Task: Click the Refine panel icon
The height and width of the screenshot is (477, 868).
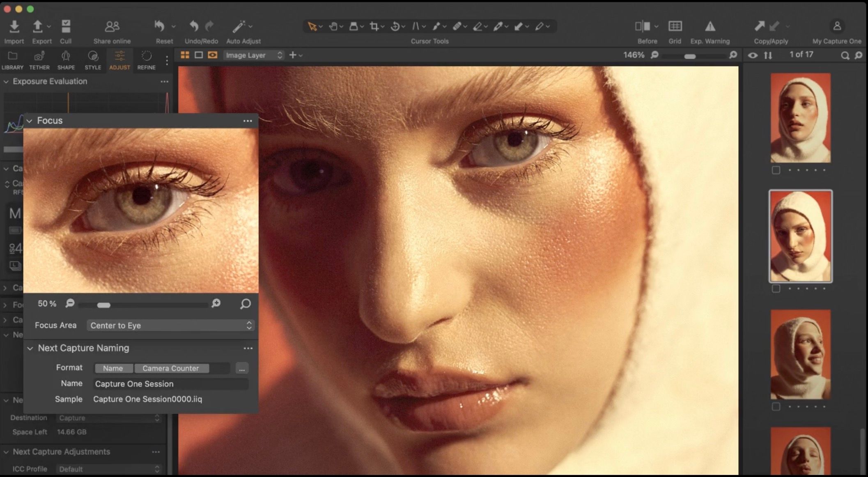Action: 146,60
